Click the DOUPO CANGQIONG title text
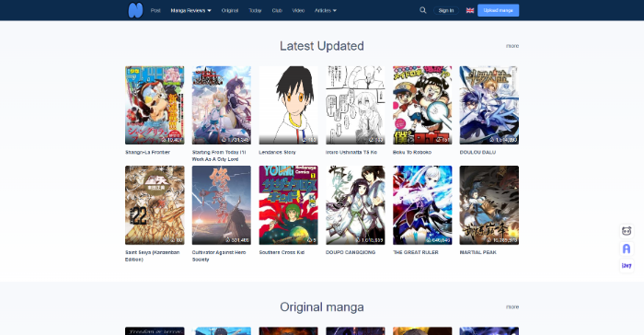 click(x=351, y=252)
